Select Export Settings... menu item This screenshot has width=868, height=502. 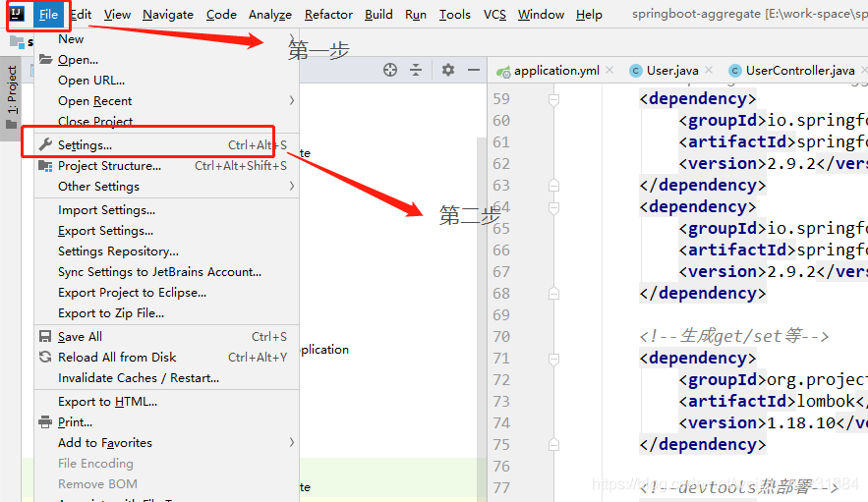tap(167, 230)
